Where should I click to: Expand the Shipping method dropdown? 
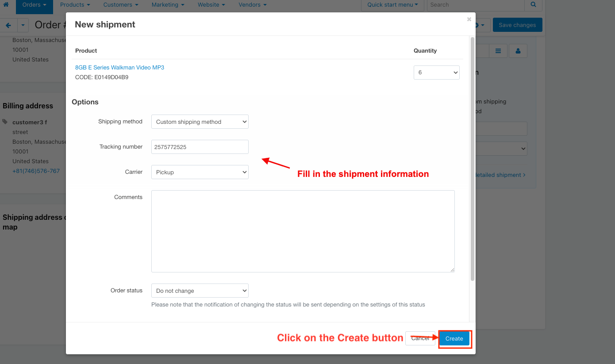click(x=200, y=122)
